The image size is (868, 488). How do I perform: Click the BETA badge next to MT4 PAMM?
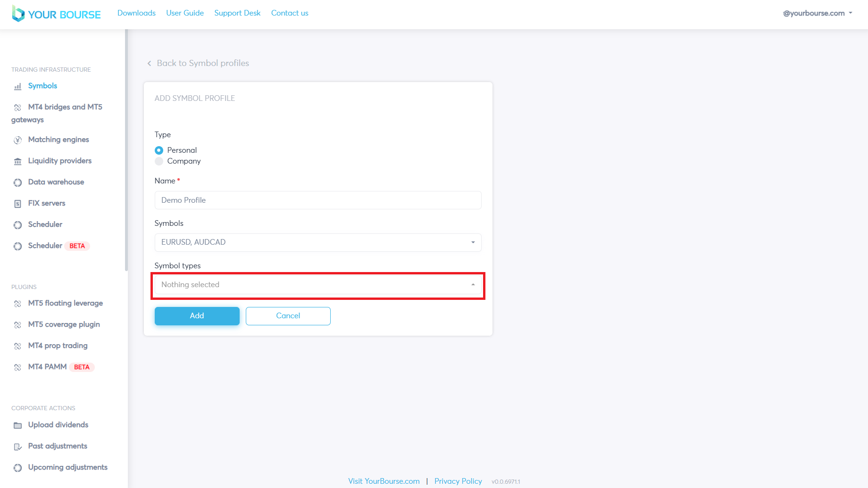82,367
